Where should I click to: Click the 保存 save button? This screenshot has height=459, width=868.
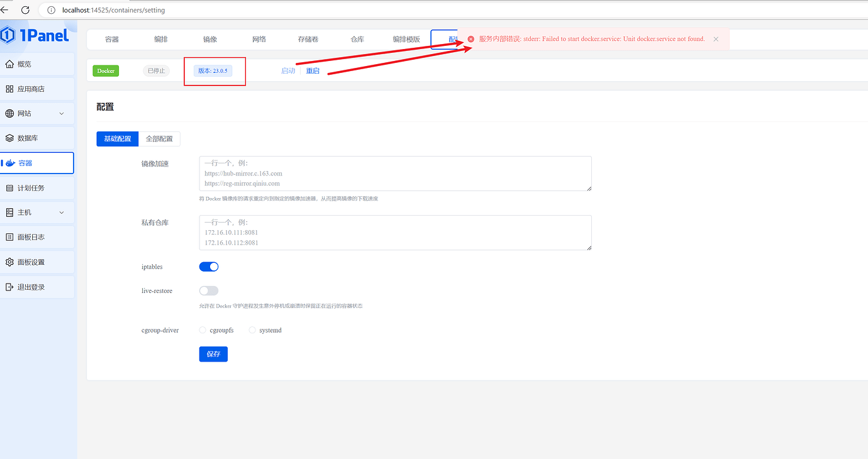point(213,353)
